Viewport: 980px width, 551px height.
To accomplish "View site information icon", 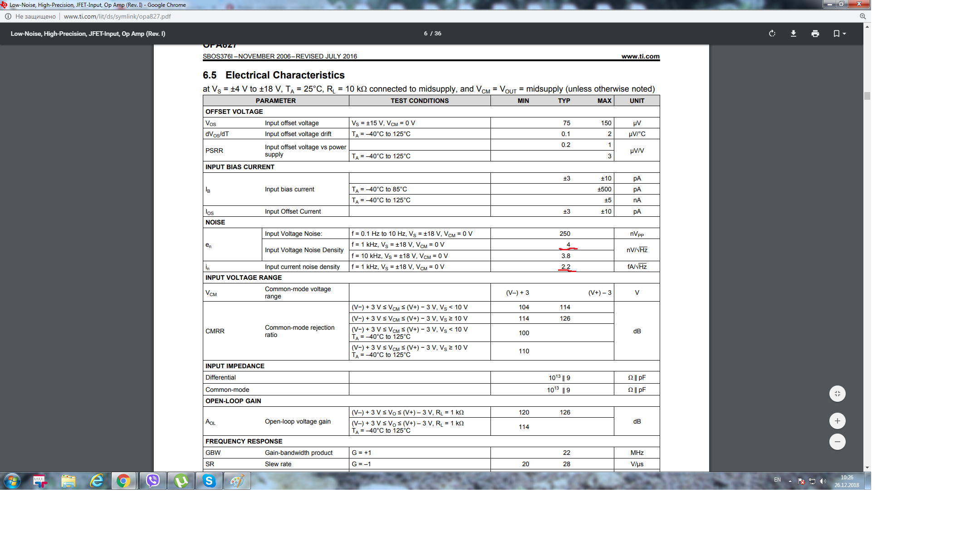I will pos(8,16).
